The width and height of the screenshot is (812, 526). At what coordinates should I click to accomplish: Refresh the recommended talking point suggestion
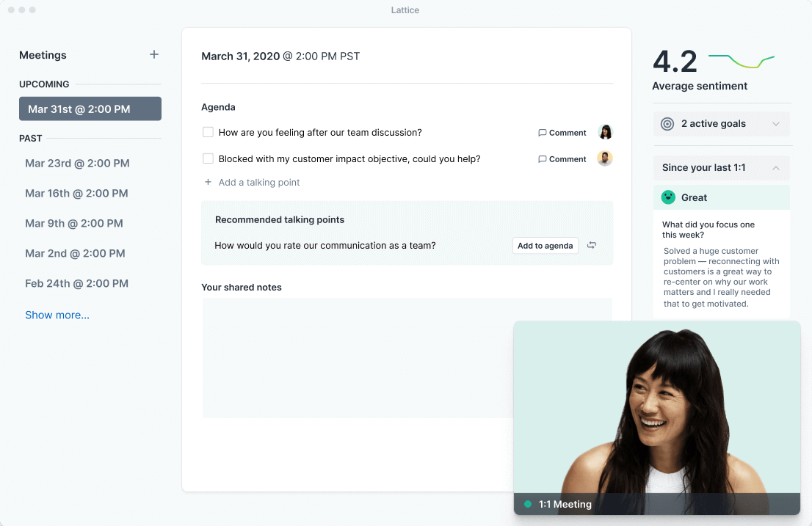click(x=592, y=245)
